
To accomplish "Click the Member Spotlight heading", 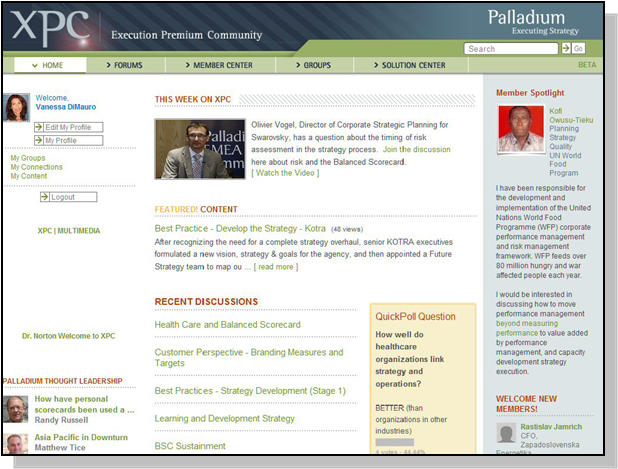I will pos(530,93).
